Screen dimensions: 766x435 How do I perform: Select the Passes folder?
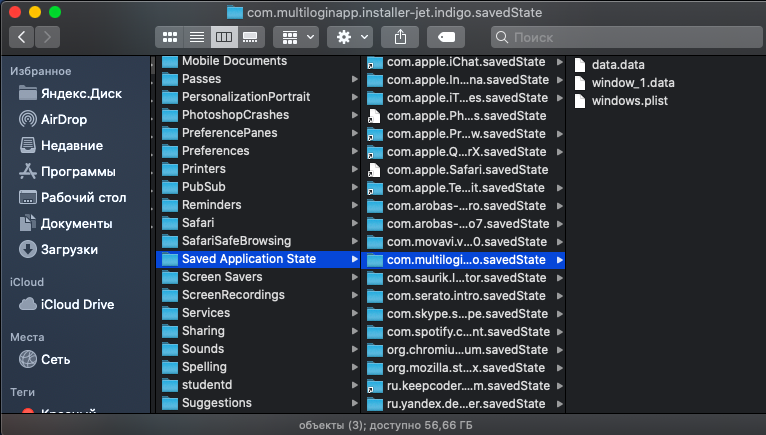point(258,79)
